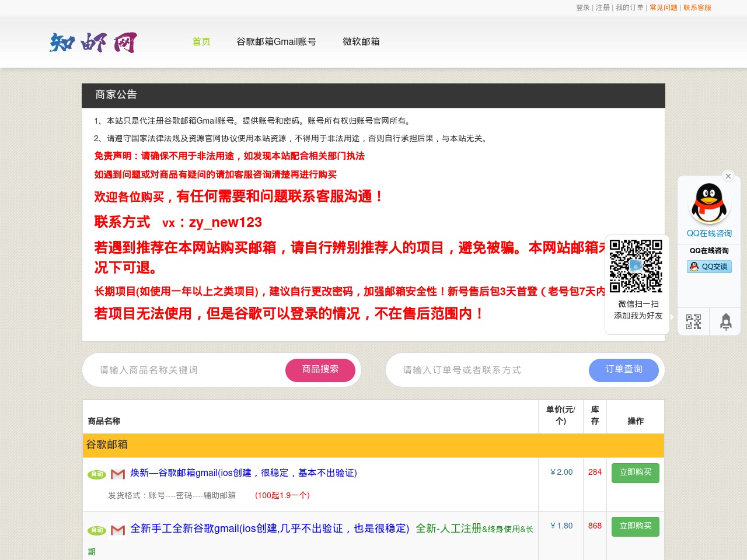Click the 单价(元/个) column header
The width and height of the screenshot is (747, 560).
[561, 415]
